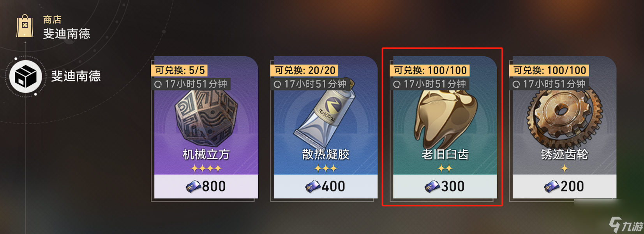Buy 老旧臼齿 for 300
644x234 pixels.
445,186
